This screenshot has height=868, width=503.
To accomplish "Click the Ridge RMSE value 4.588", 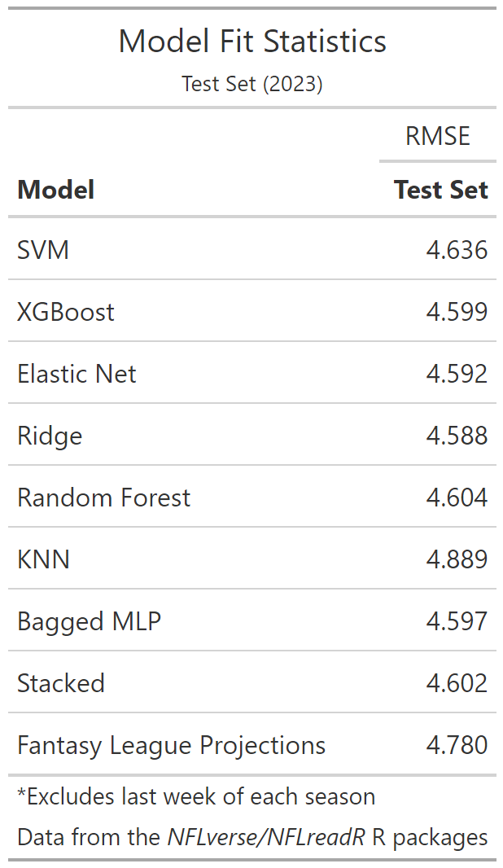I will click(x=457, y=435).
